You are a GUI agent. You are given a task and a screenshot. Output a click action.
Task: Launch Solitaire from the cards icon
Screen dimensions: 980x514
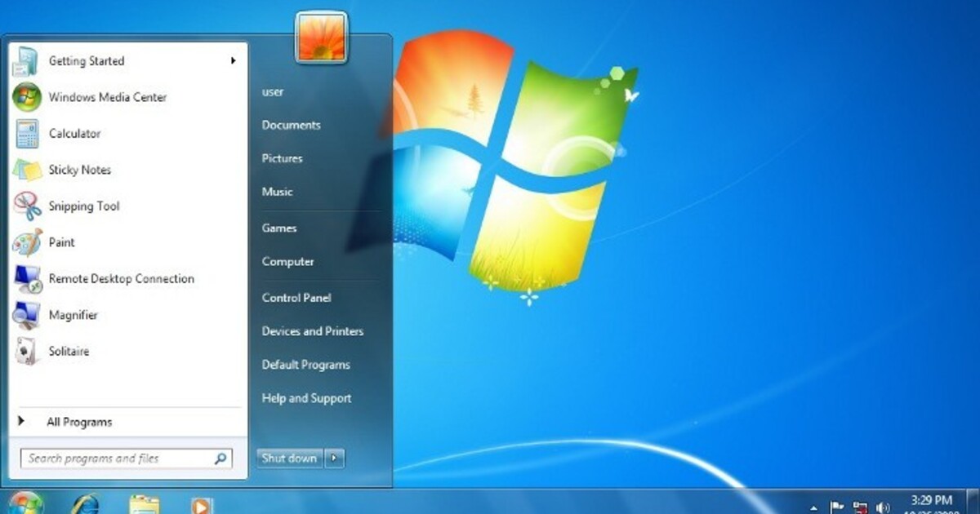coord(26,352)
